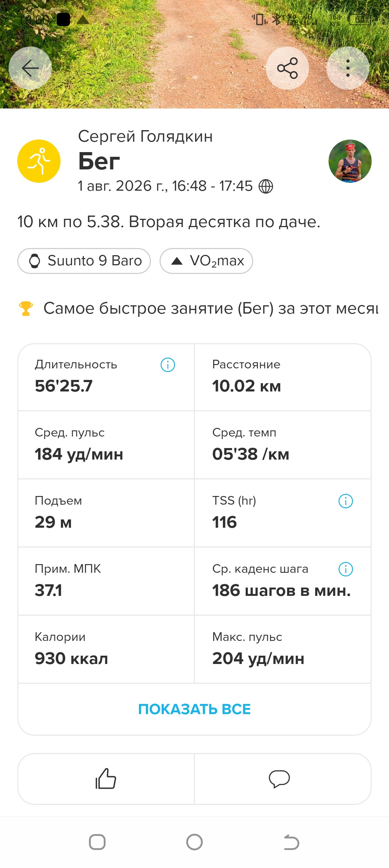Tap the yellow running activity icon

pyautogui.click(x=39, y=161)
